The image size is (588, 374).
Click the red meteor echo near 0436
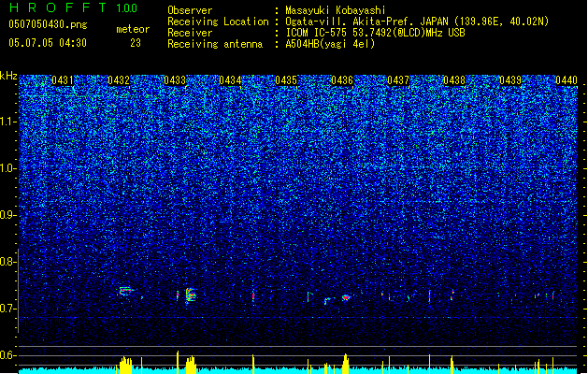(x=346, y=297)
